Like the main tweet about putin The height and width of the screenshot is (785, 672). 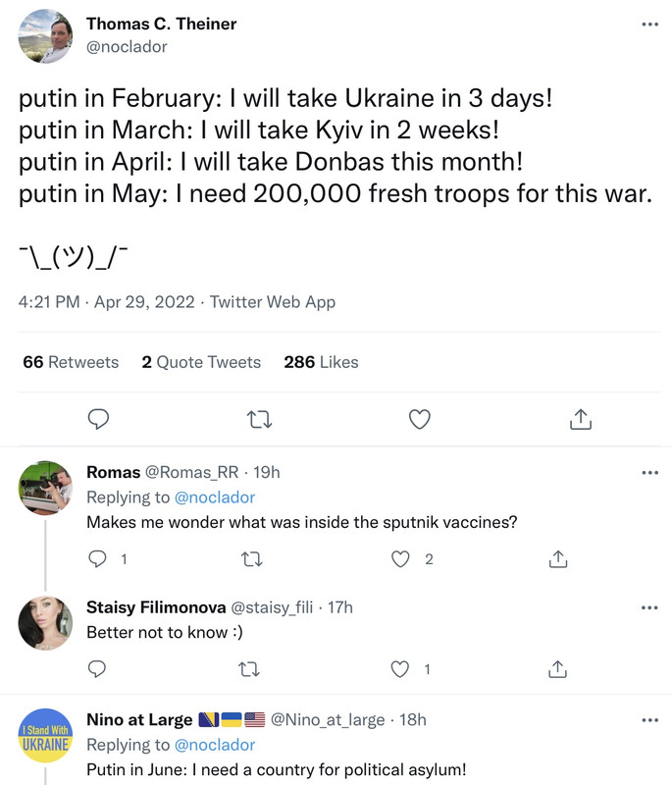click(x=420, y=419)
